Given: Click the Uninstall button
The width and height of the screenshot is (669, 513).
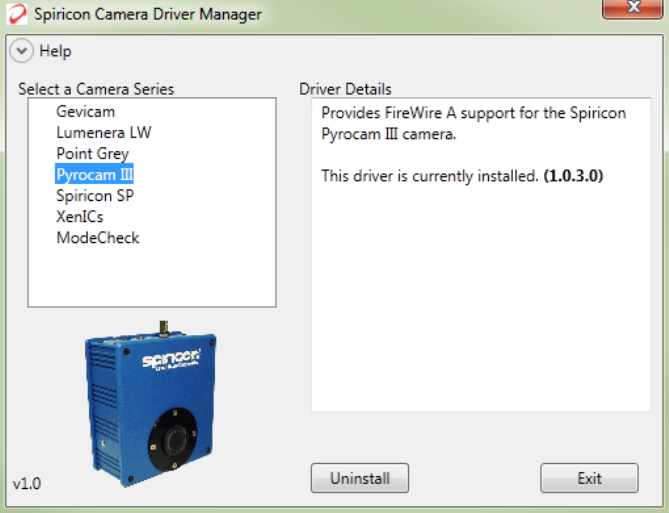Looking at the screenshot, I should pyautogui.click(x=360, y=478).
